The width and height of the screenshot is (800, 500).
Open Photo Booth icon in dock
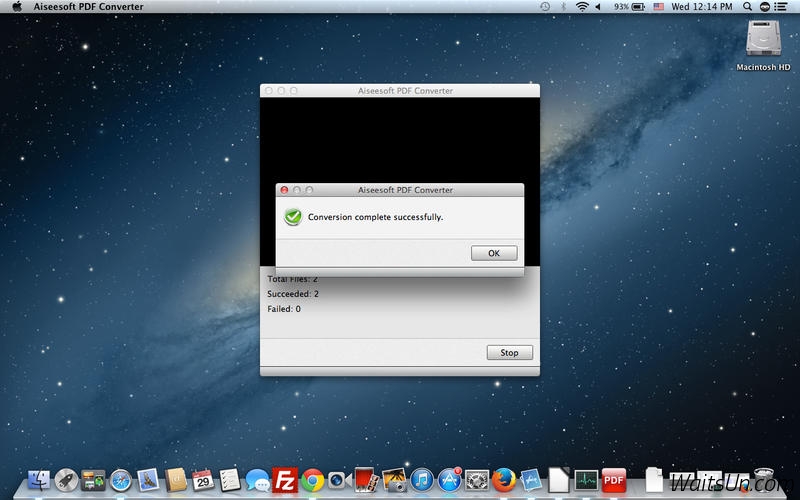tap(367, 481)
